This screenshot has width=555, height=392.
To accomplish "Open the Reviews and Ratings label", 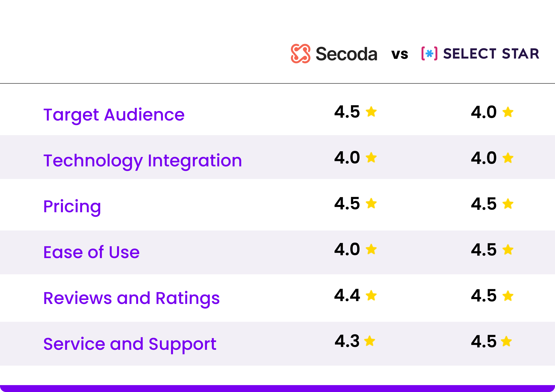I will tap(131, 298).
